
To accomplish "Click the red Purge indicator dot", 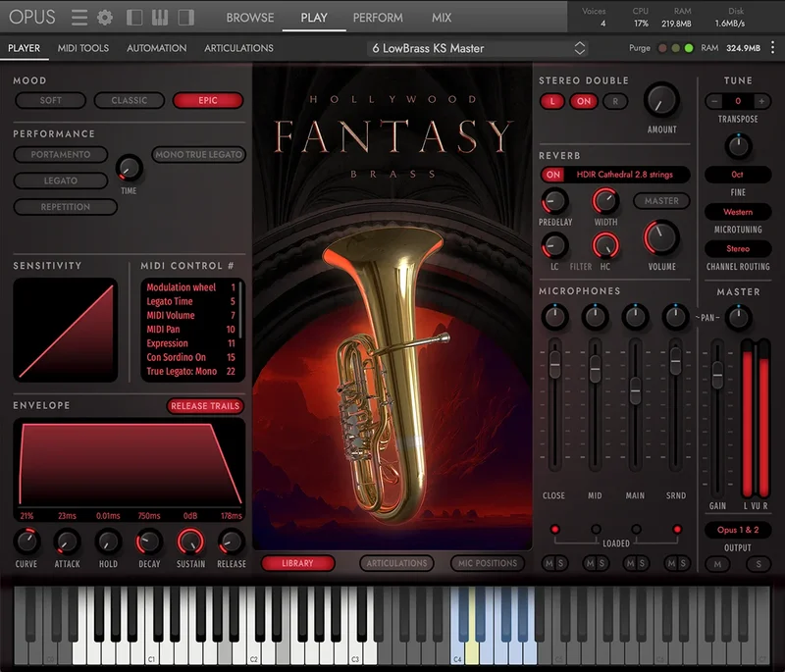I will point(662,48).
